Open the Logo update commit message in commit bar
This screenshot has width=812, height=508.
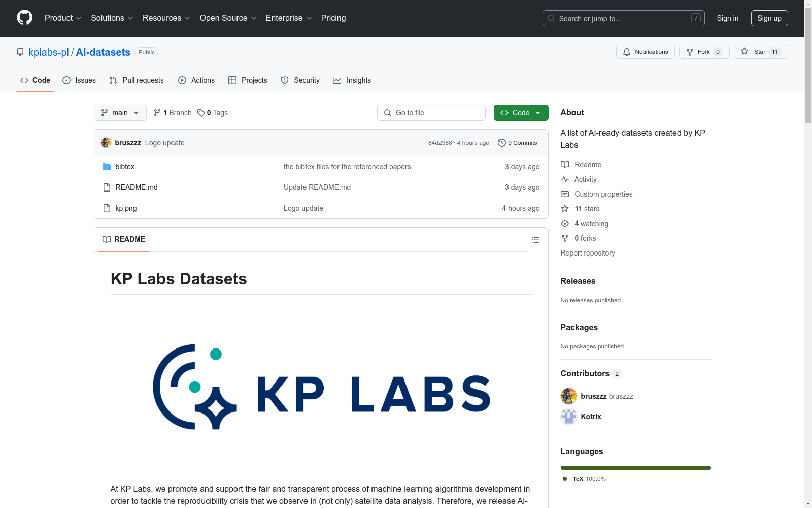(x=164, y=143)
